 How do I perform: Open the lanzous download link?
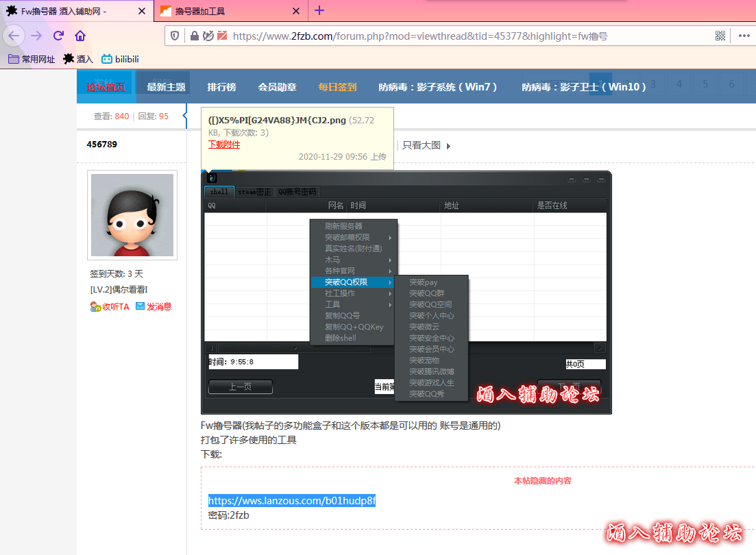coord(292,500)
